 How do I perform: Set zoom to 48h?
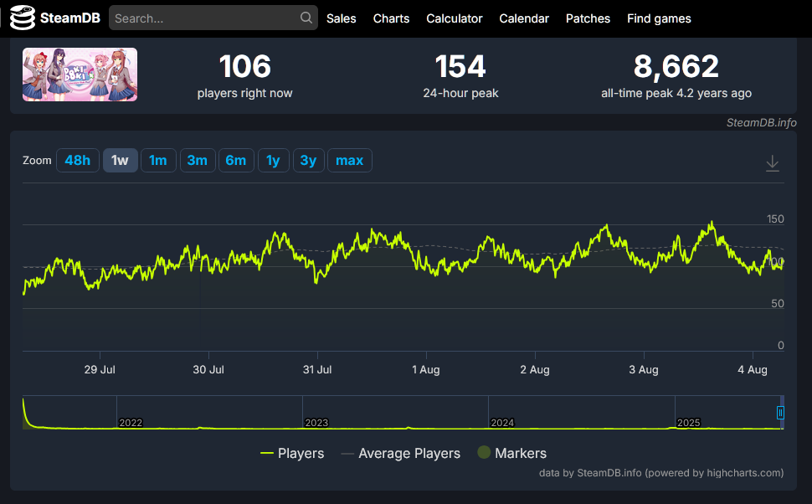click(x=78, y=161)
